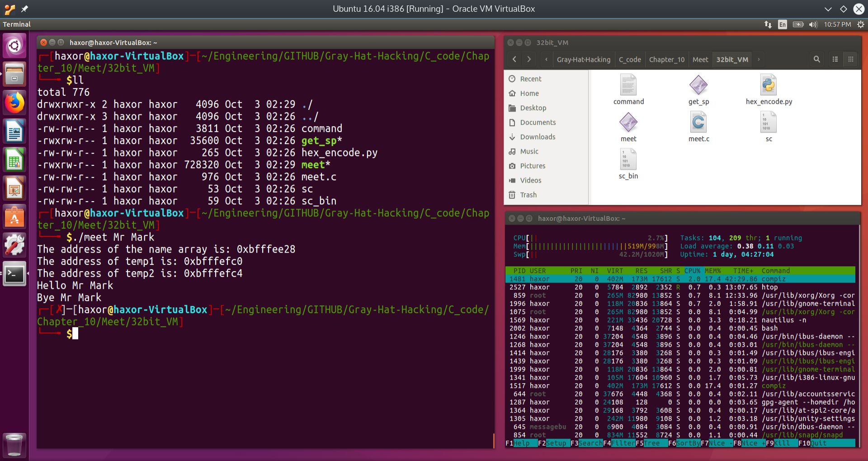This screenshot has height=461, width=868.
Task: Navigate to Chapter_10 breadcrumb
Action: point(666,59)
